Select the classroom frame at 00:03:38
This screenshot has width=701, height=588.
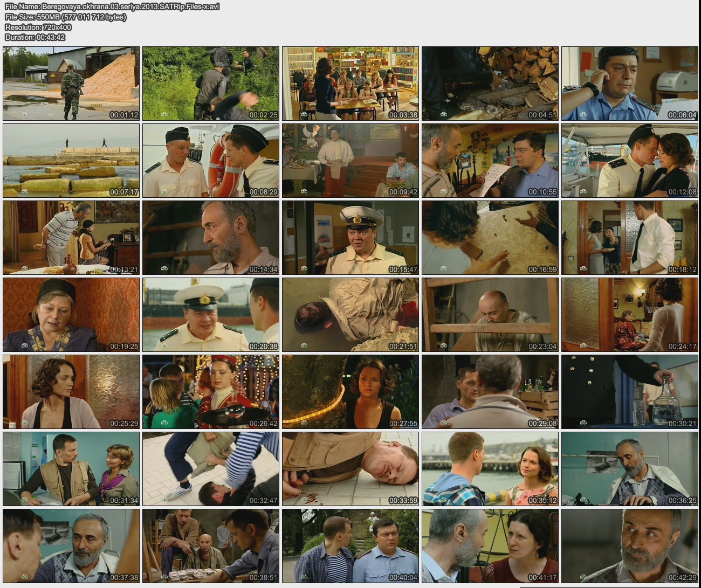350,84
